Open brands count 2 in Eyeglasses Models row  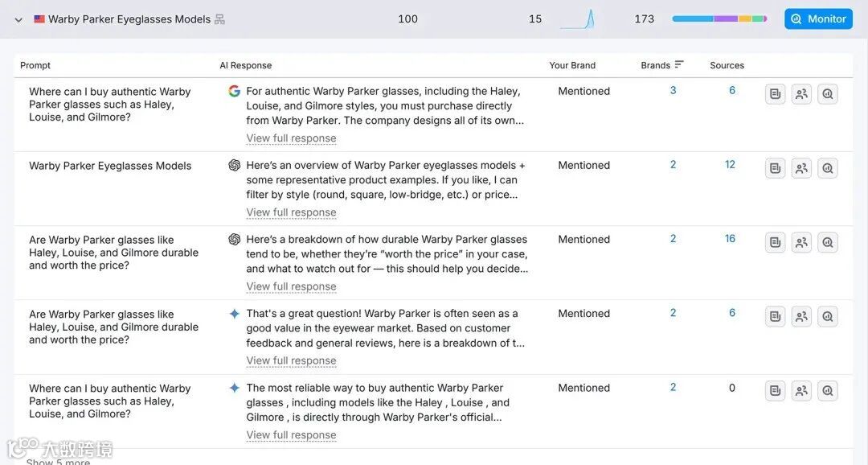click(674, 165)
